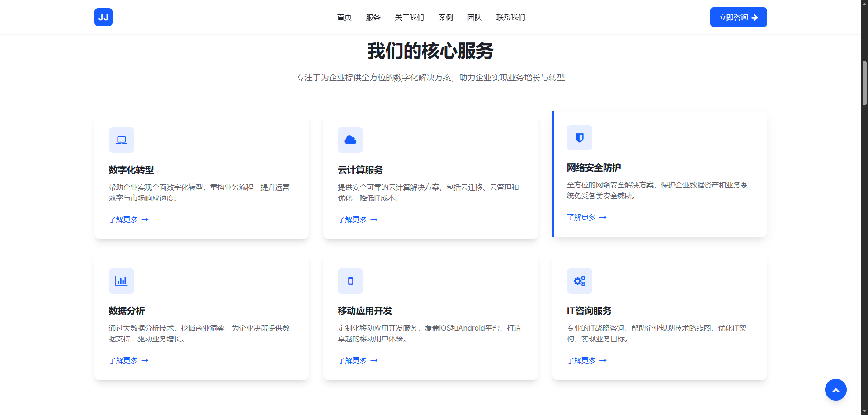Image resolution: width=868 pixels, height=415 pixels.
Task: Click the JJ logo icon
Action: tap(104, 17)
